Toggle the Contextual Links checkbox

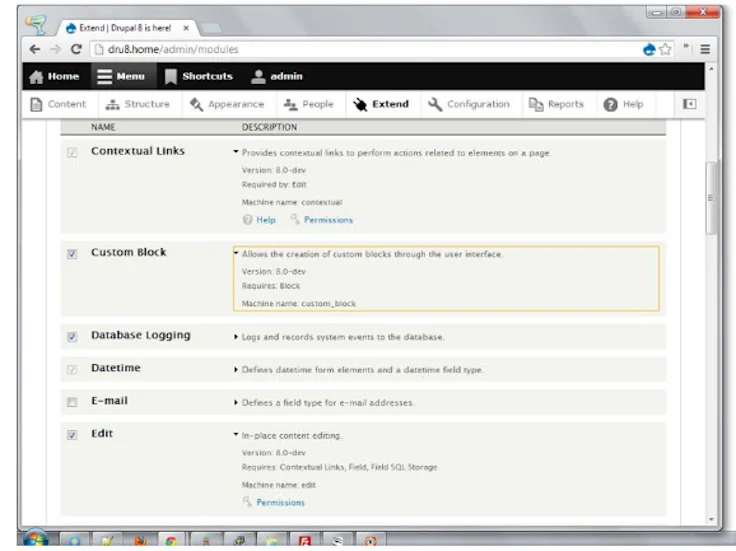click(72, 153)
